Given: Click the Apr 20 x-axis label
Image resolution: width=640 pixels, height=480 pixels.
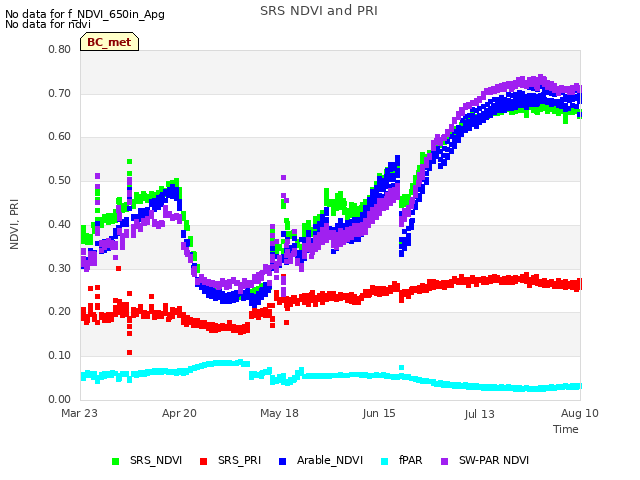Looking at the screenshot, I should coord(179,413).
